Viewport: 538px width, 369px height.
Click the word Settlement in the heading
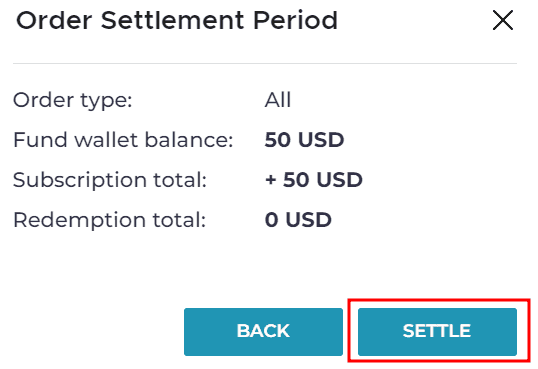(x=173, y=20)
